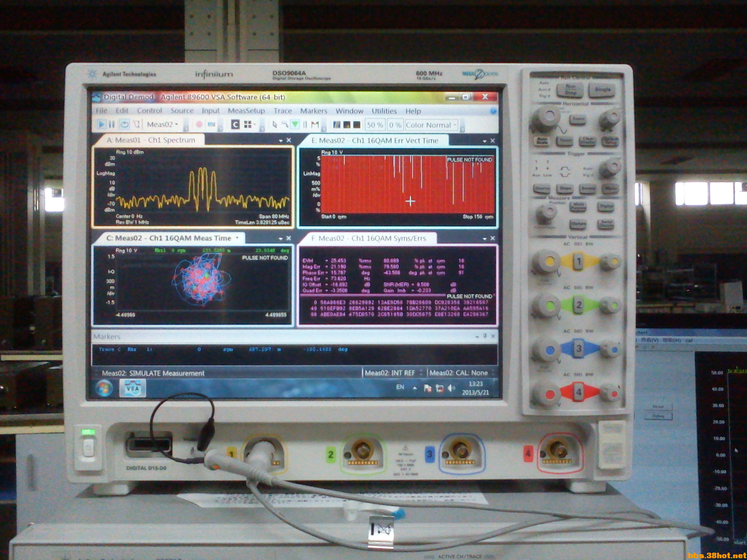Click the blue help icon in menu bar

click(493, 111)
